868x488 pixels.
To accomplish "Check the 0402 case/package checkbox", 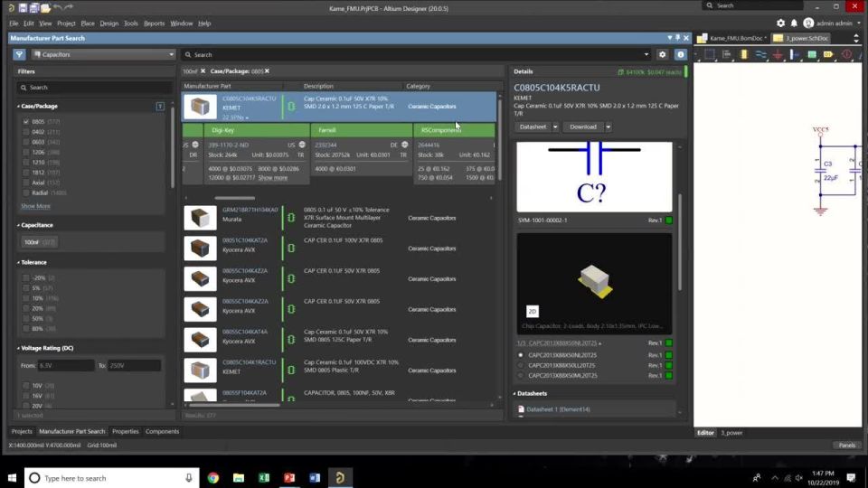I will pos(26,132).
